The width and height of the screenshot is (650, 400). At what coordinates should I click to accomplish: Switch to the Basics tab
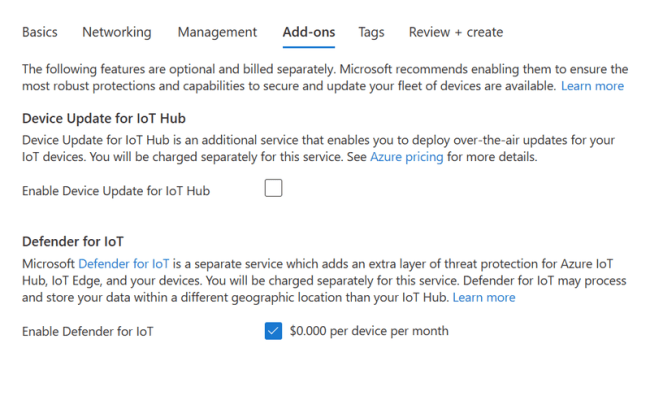click(x=40, y=32)
